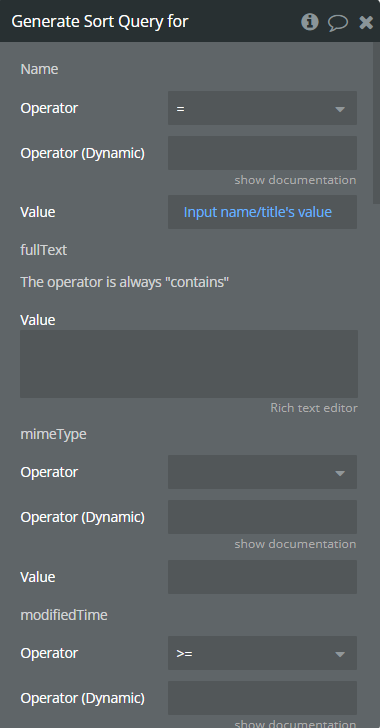Click the panel's vertical scrollbar
The width and height of the screenshot is (380, 728).
(x=376, y=123)
